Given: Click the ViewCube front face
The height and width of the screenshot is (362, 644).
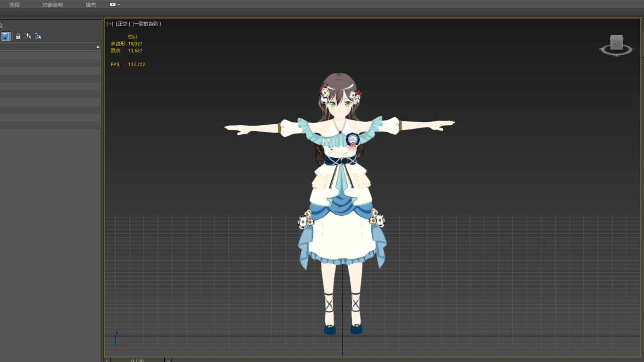Looking at the screenshot, I should (616, 43).
